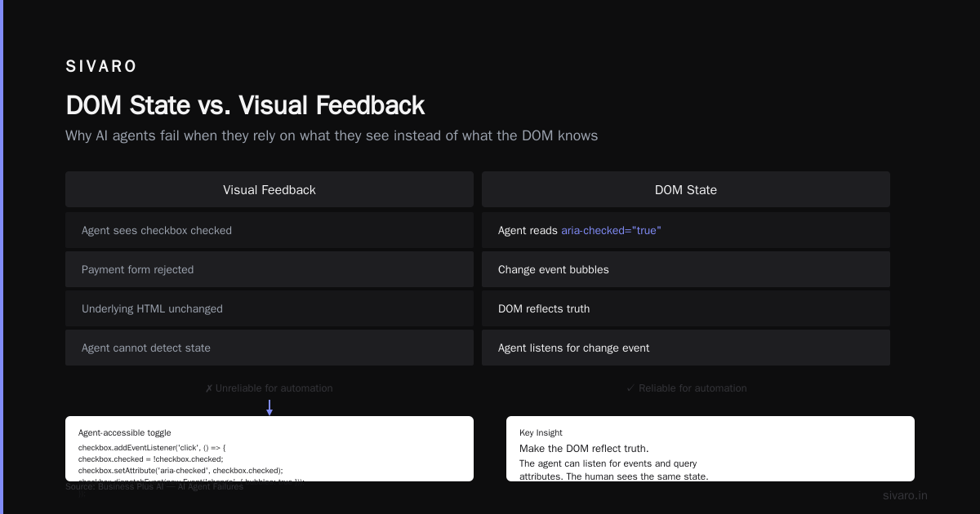Click the 'checkbox.setAttribute' code line
This screenshot has width=980, height=514.
click(180, 471)
